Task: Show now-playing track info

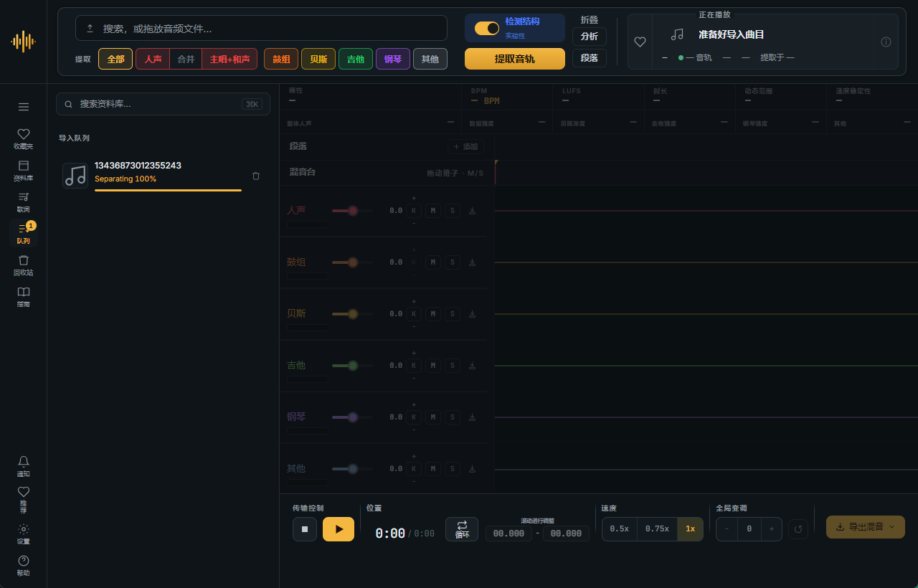Action: point(886,42)
